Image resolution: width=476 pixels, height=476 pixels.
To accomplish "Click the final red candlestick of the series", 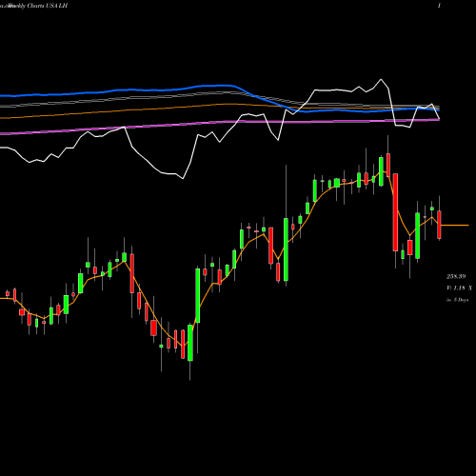I will point(439,225).
